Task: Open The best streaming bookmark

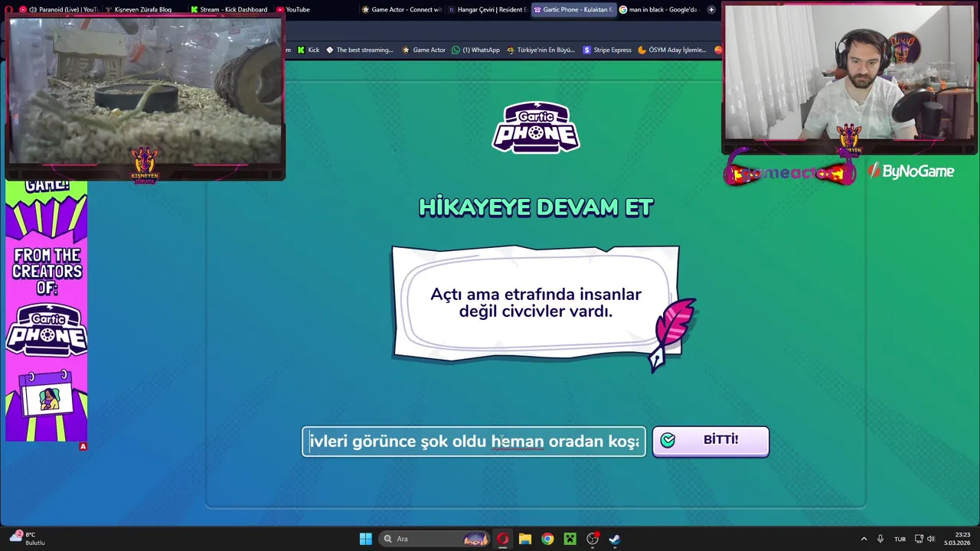Action: 360,50
